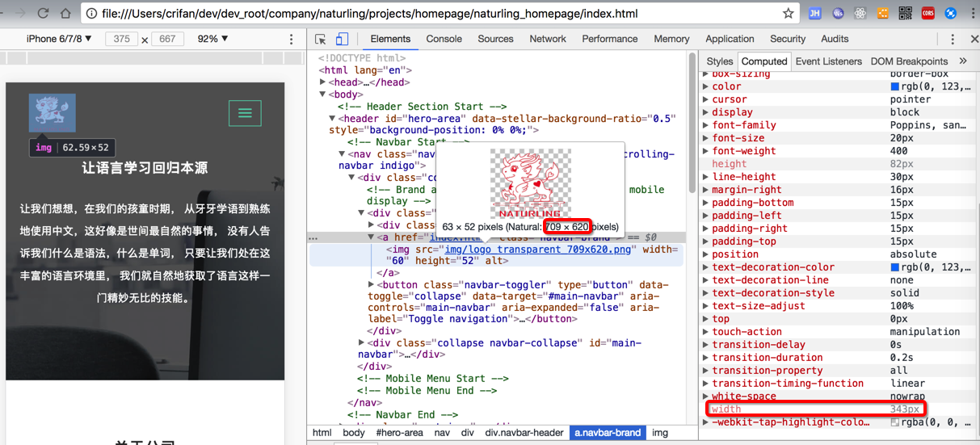Image resolution: width=980 pixels, height=445 pixels.
Task: Open DevTools customize menu (three dots)
Action: point(953,39)
